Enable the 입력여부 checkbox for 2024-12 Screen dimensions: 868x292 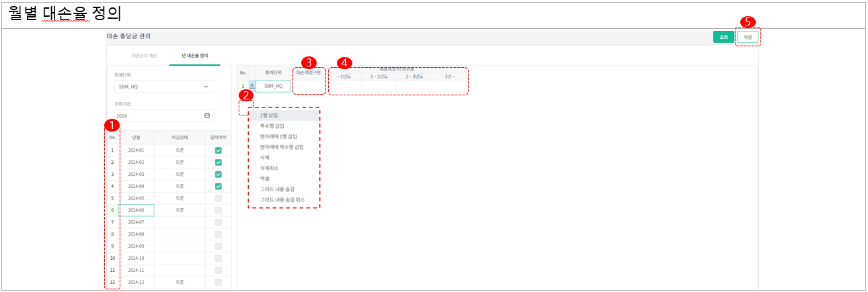218,282
